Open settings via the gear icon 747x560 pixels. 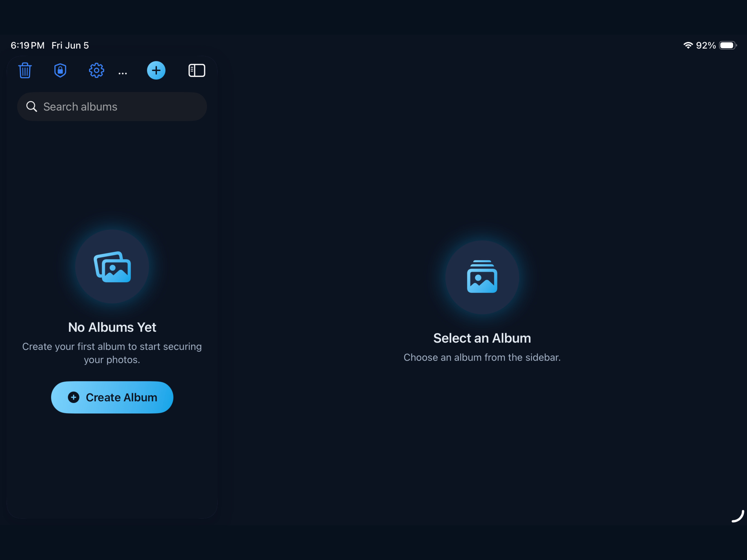[97, 70]
